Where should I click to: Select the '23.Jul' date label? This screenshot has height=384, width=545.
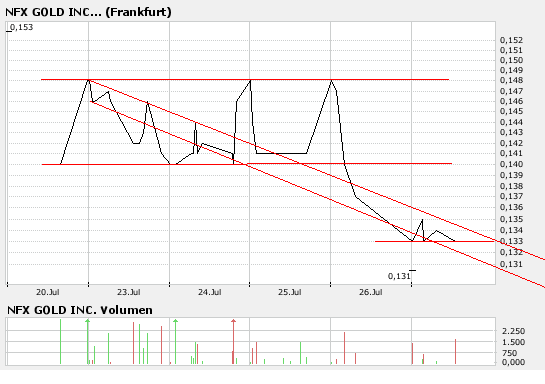click(x=129, y=292)
